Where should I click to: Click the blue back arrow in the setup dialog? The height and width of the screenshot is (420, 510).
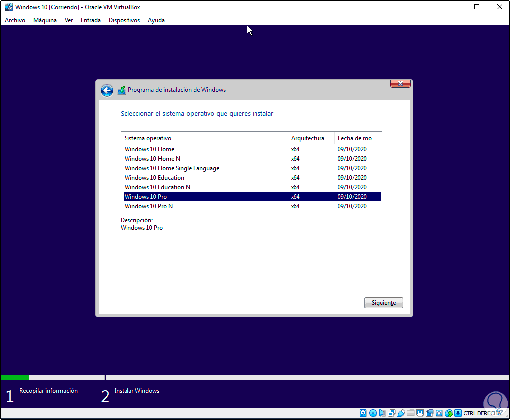pos(107,90)
